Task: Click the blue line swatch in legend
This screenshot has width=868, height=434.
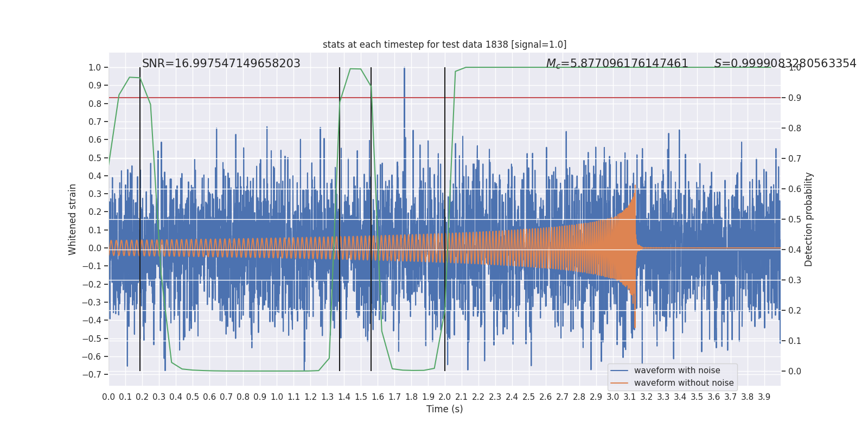Action: pos(619,371)
